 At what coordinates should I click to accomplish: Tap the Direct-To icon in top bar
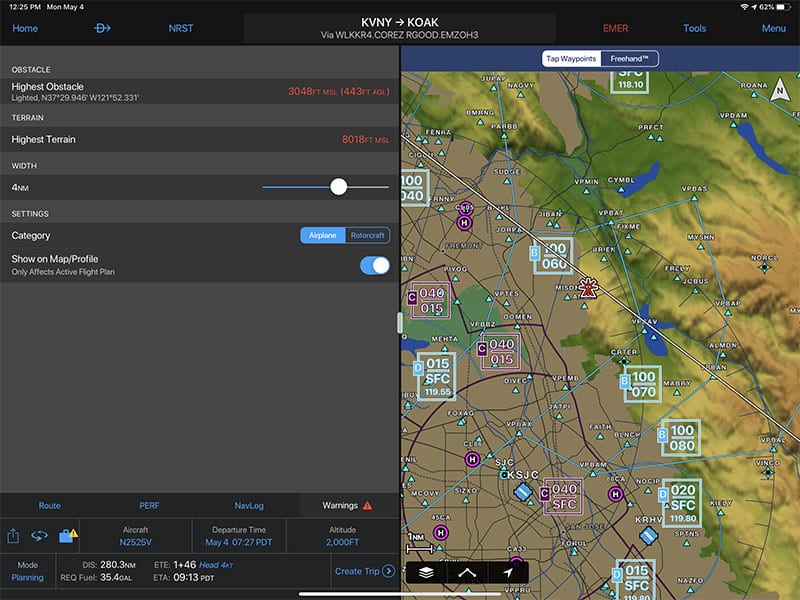pos(102,28)
